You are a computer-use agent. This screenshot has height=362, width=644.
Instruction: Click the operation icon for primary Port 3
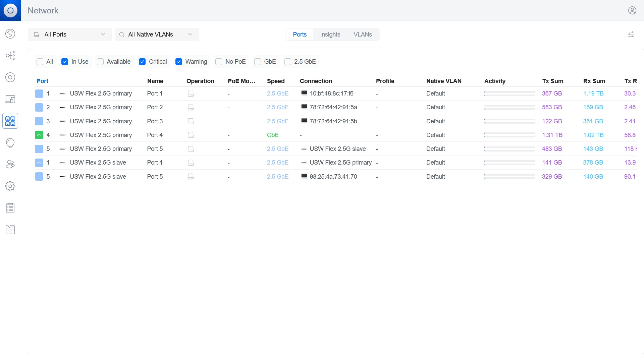pyautogui.click(x=191, y=121)
